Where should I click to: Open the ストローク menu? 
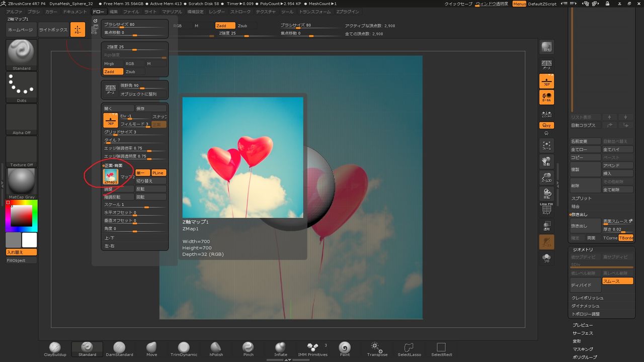pos(240,12)
